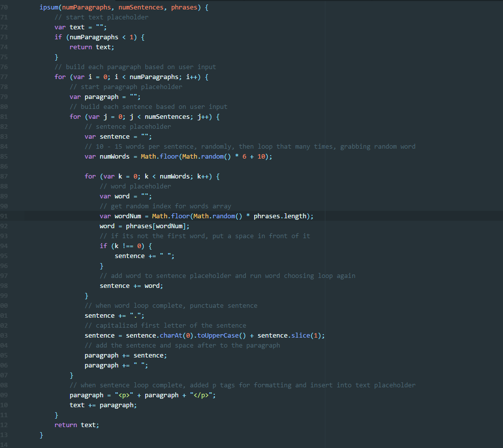Click line number 91 in the gutter
This screenshot has width=503, height=448.
5,216
